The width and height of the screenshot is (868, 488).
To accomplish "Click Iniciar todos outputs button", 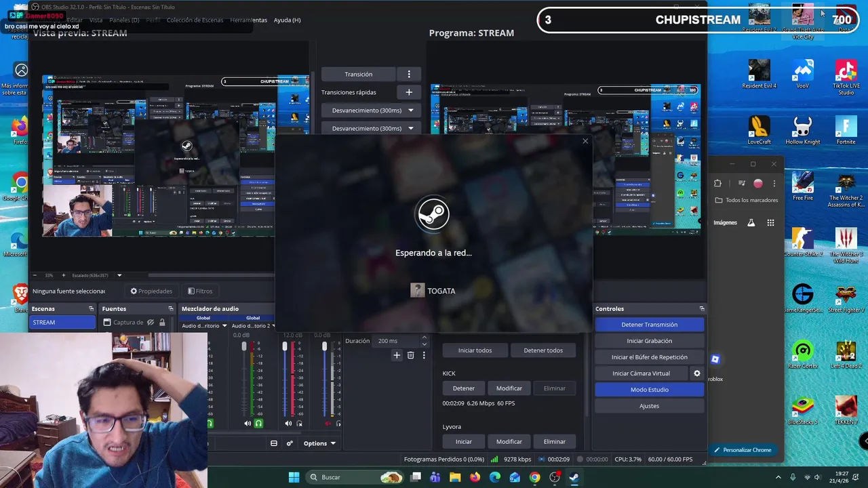I will [475, 350].
